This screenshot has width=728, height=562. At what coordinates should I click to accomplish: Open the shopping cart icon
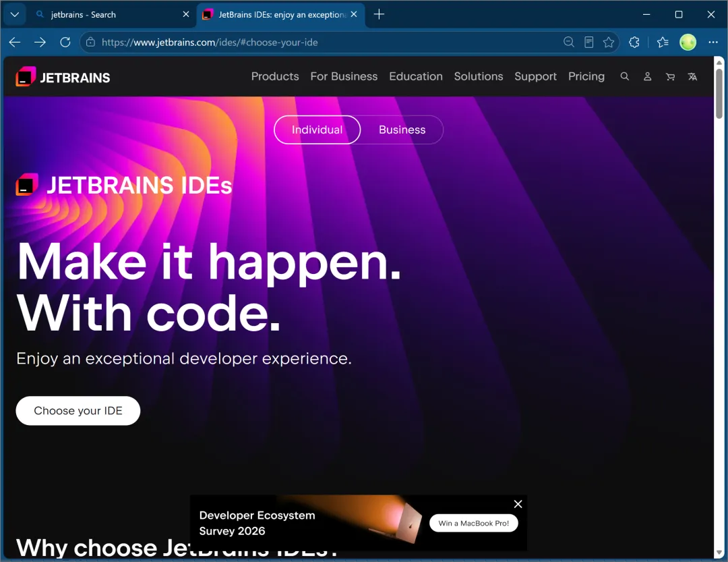click(x=670, y=76)
